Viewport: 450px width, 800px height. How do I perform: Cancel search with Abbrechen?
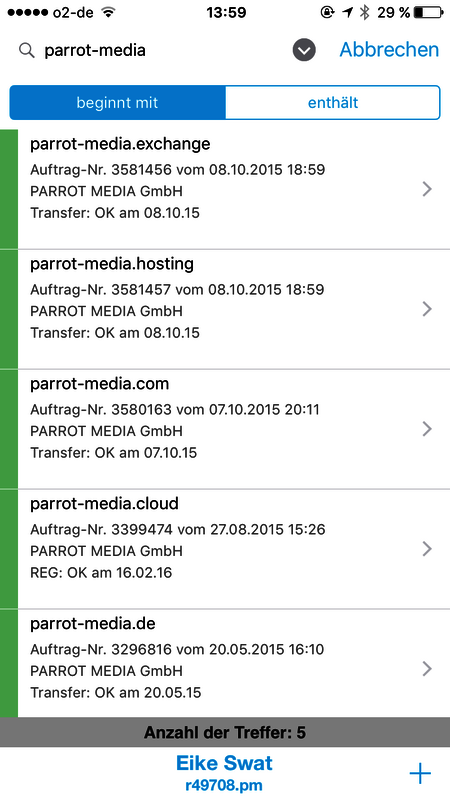click(x=389, y=50)
